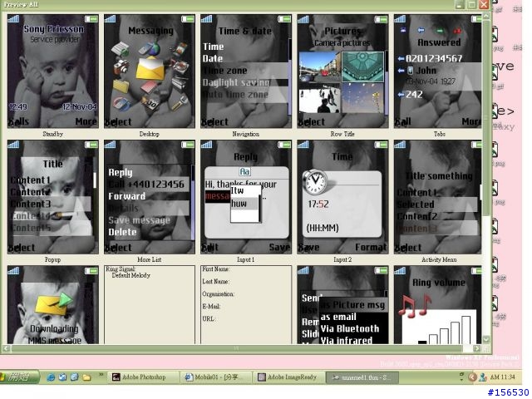
Task: Click the phone icon beside John
Action: point(411,70)
